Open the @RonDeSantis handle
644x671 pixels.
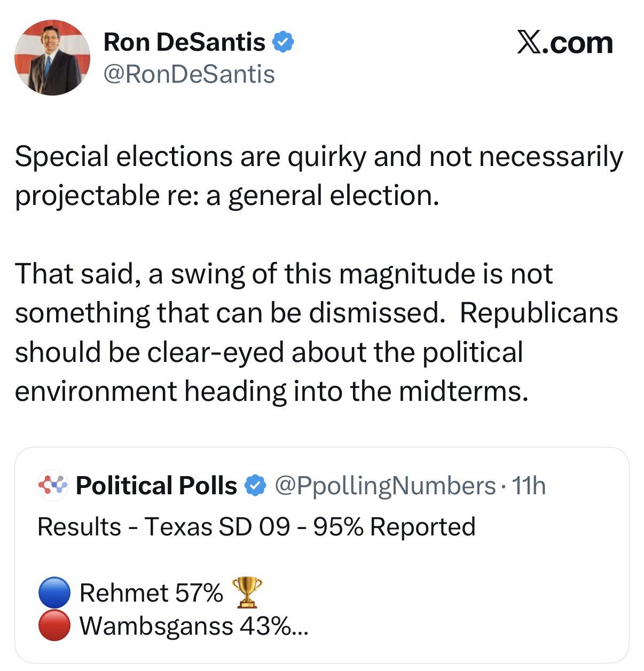pos(189,74)
